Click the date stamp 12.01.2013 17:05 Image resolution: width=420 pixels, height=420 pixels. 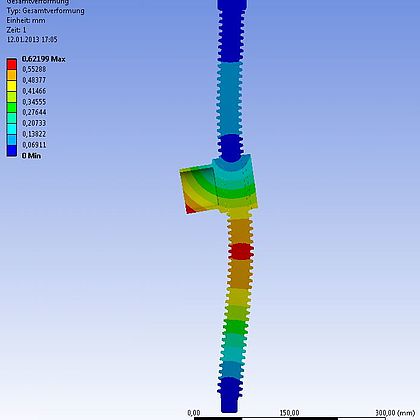click(x=32, y=39)
